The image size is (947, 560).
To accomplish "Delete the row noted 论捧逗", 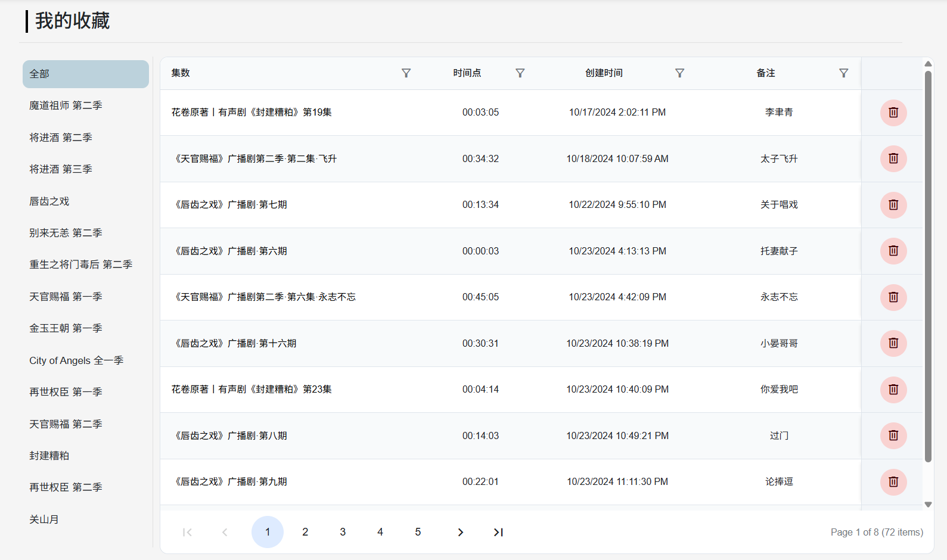I will pos(893,482).
